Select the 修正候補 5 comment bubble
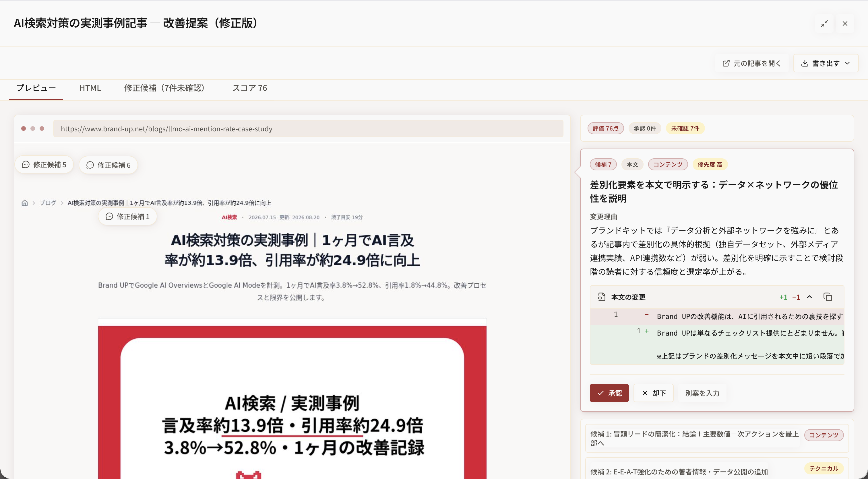Image resolution: width=868 pixels, height=479 pixels. tap(44, 165)
